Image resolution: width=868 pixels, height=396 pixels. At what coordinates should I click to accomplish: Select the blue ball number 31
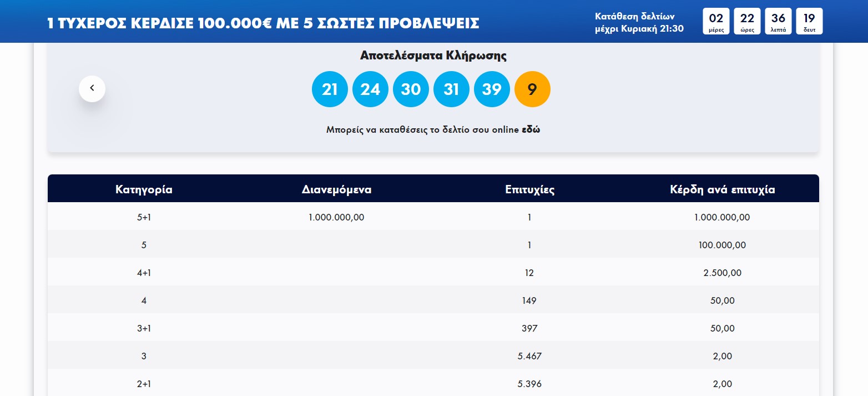pyautogui.click(x=451, y=89)
